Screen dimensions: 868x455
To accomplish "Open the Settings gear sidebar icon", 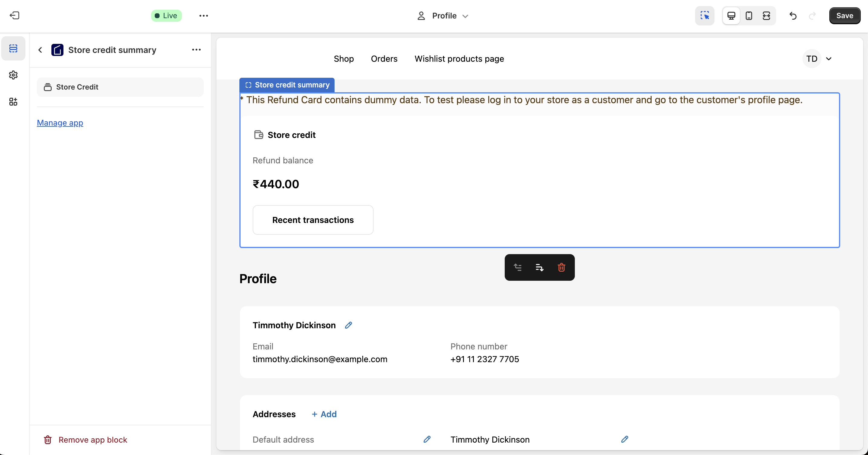I will (x=13, y=75).
